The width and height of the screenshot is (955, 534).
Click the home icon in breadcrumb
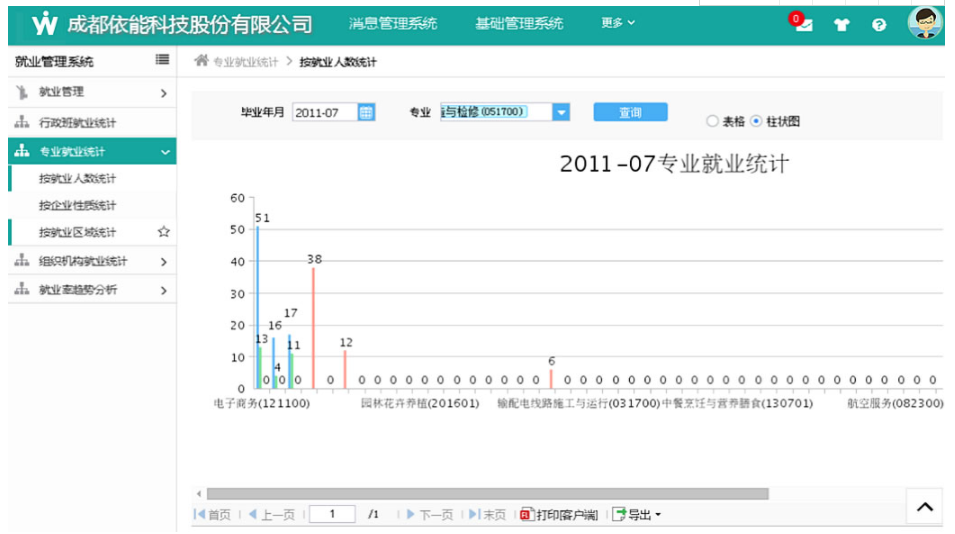click(202, 60)
